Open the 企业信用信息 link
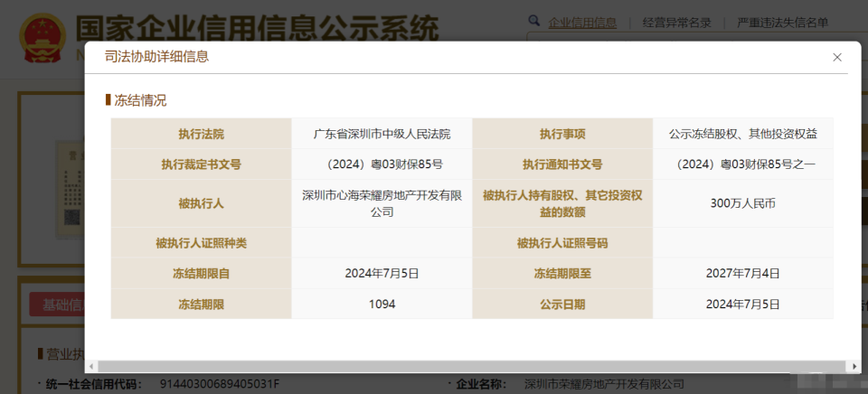Image resolution: width=868 pixels, height=394 pixels. pyautogui.click(x=582, y=23)
